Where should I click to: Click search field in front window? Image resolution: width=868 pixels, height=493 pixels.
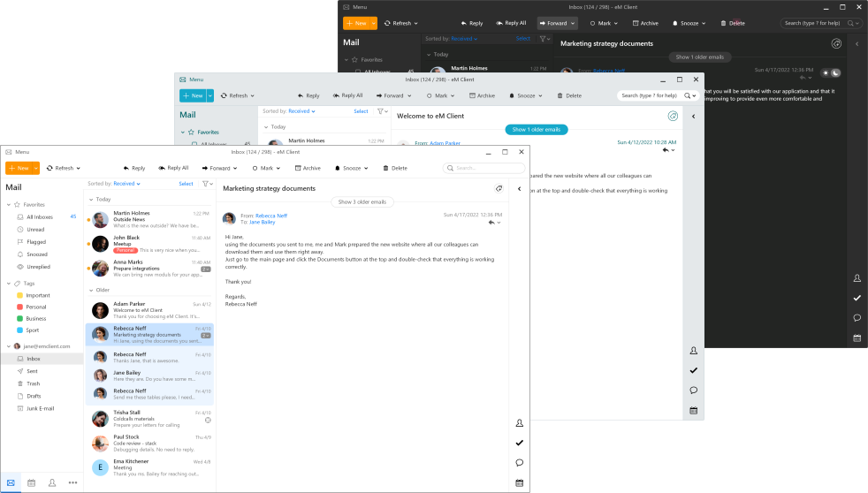(x=483, y=168)
